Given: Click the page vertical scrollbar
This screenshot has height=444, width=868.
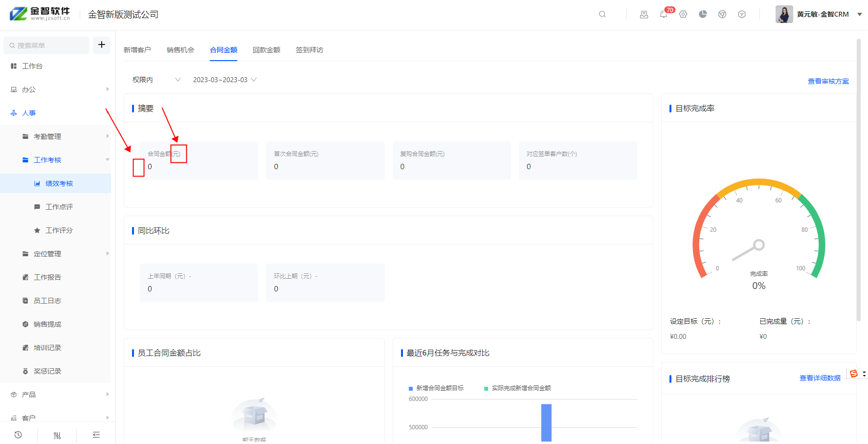Looking at the screenshot, I should 859,180.
